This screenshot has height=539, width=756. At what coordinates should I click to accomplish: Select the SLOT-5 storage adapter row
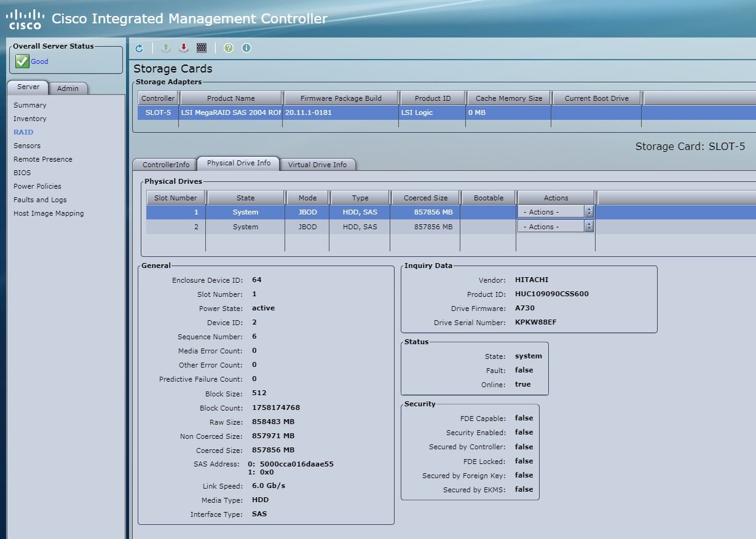[x=307, y=112]
